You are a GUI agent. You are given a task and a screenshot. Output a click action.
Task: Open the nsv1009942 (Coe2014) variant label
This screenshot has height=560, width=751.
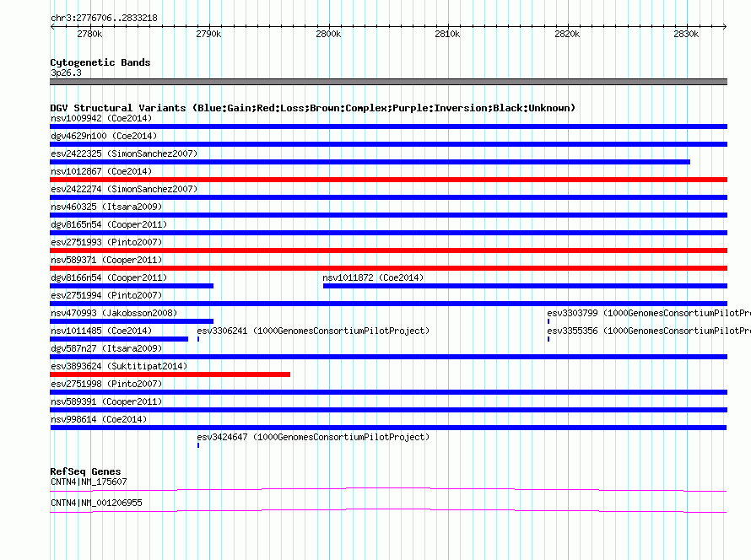tap(101, 118)
